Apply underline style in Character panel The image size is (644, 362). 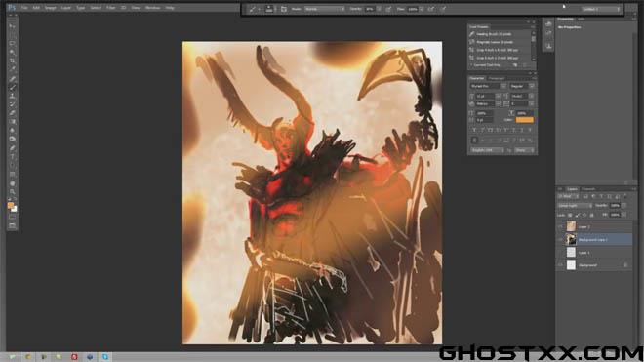tap(522, 130)
